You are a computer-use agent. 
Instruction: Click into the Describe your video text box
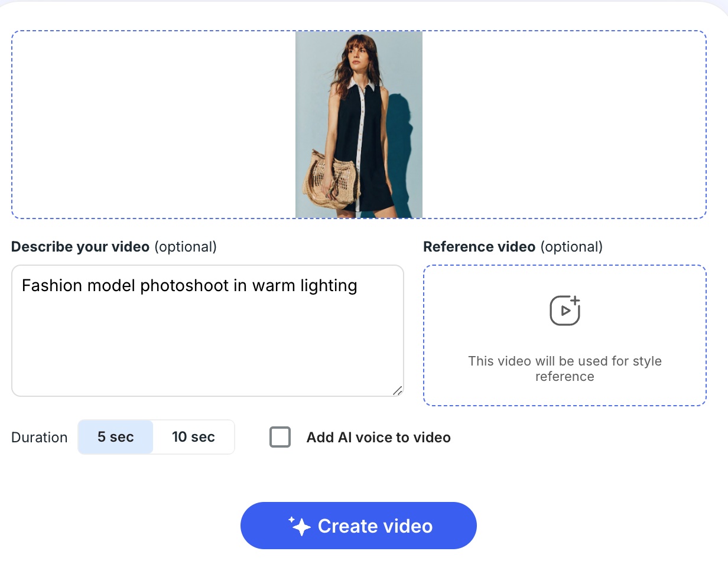[207, 331]
